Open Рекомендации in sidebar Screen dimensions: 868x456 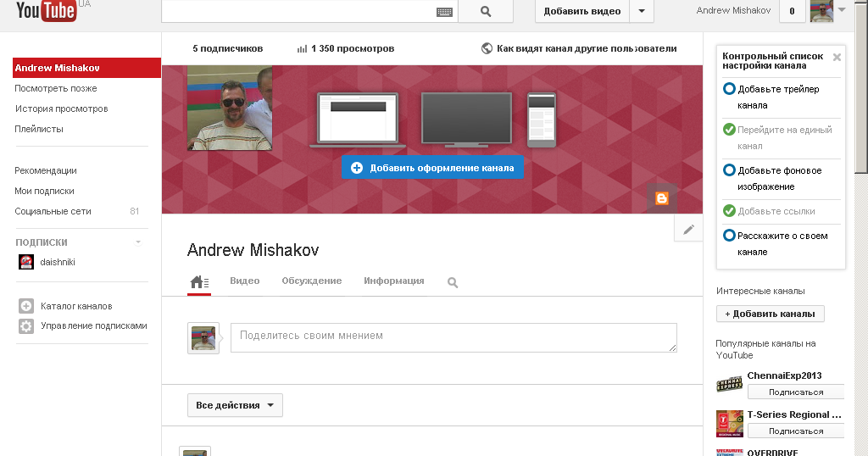pyautogui.click(x=46, y=170)
